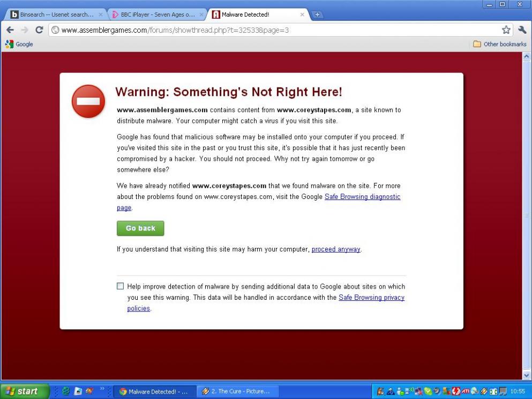The width and height of the screenshot is (532, 399).
Task: Close the Binsearch tab
Action: [100, 14]
